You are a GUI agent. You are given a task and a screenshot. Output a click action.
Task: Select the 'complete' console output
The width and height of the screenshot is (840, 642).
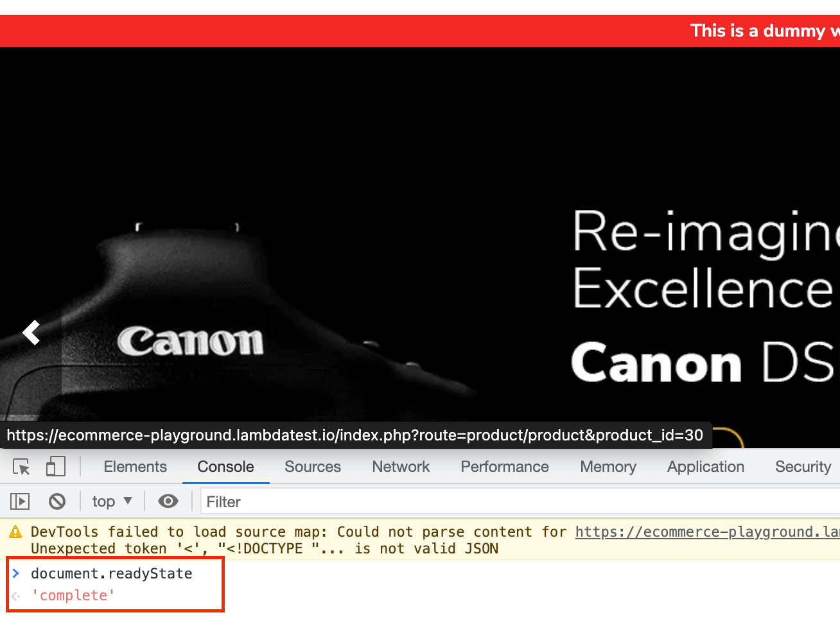(73, 595)
